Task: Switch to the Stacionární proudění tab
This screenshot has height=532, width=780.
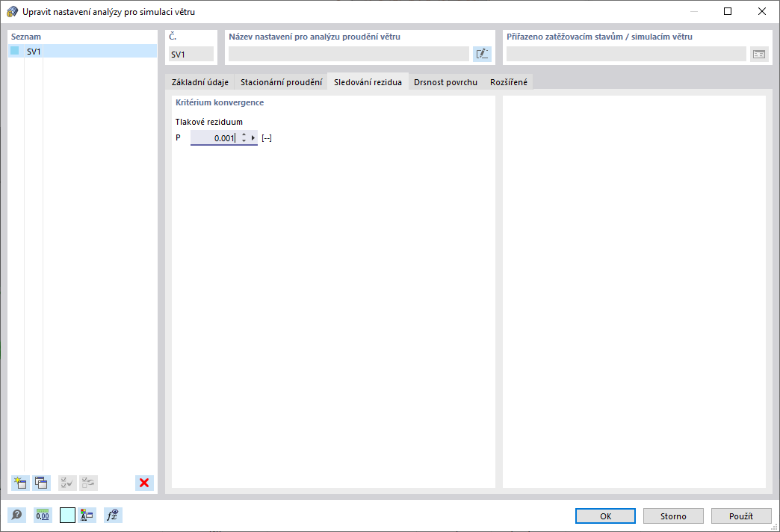Action: (281, 82)
